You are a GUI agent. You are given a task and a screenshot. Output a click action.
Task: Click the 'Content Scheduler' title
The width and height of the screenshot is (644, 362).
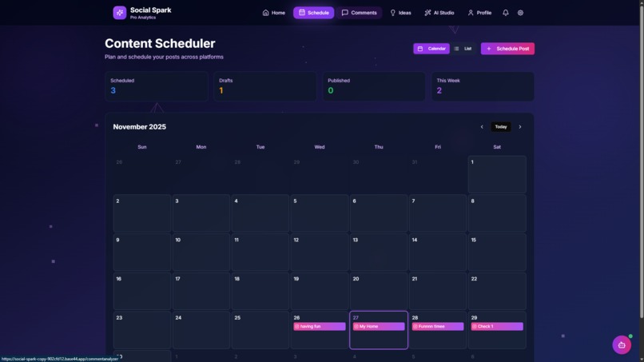pos(160,43)
